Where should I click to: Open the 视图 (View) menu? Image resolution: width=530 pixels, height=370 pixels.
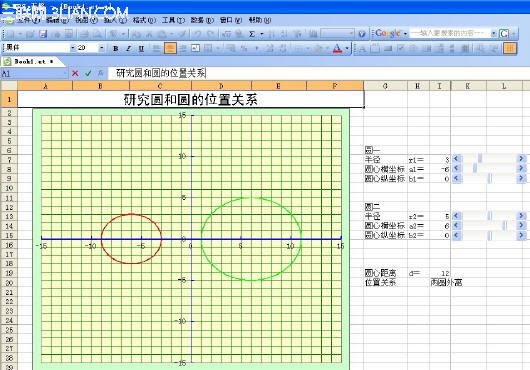coord(86,20)
